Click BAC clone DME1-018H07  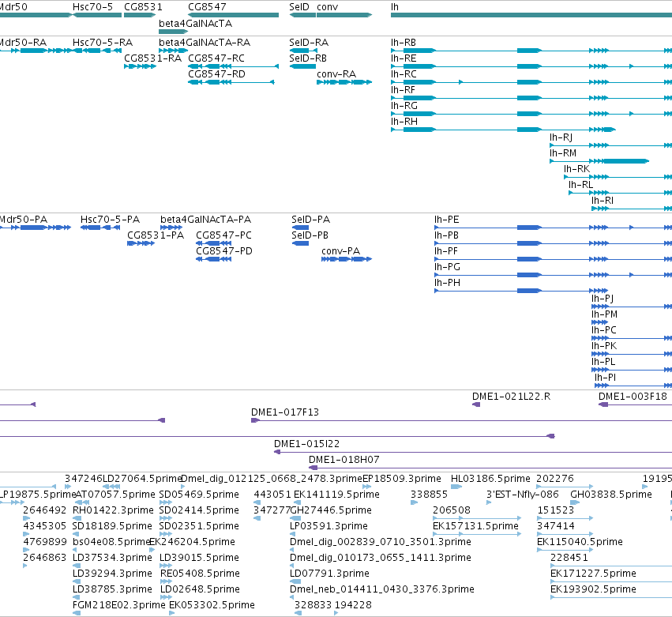click(344, 460)
